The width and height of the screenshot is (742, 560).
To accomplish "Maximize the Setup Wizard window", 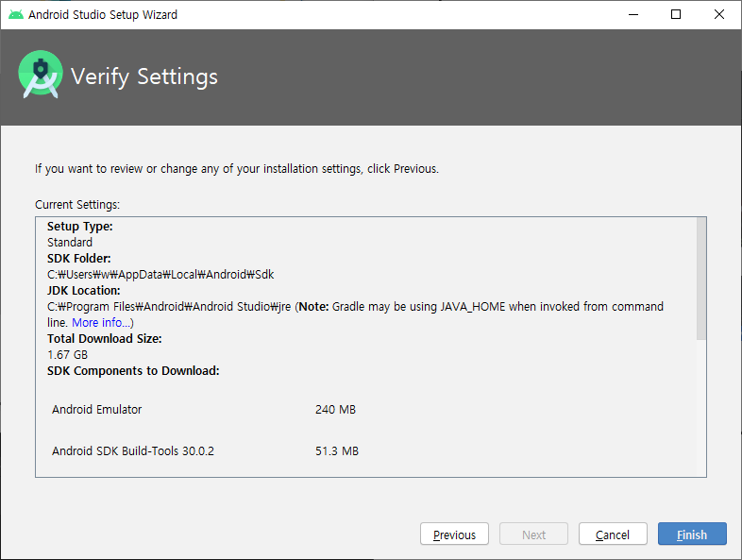I will [676, 15].
